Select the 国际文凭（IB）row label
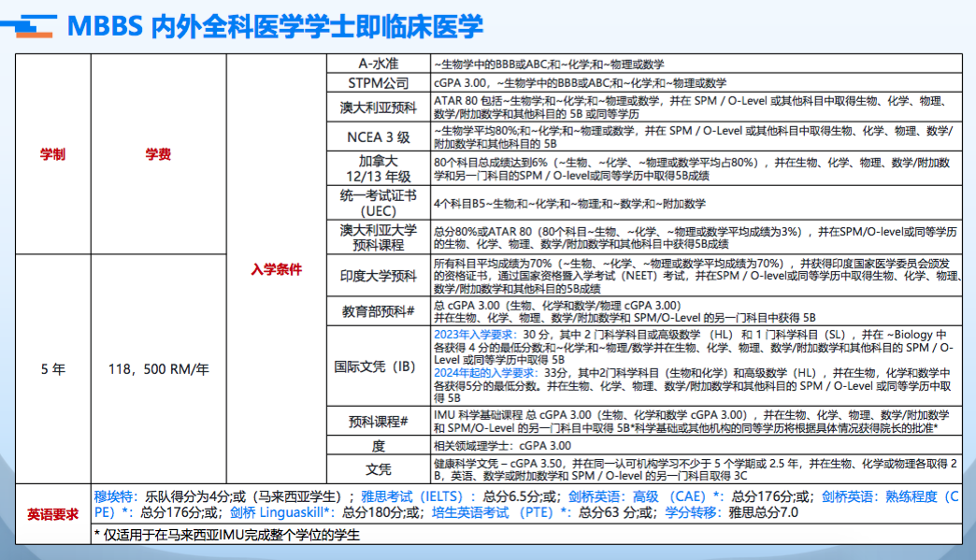Image resolution: width=976 pixels, height=560 pixels. click(378, 366)
